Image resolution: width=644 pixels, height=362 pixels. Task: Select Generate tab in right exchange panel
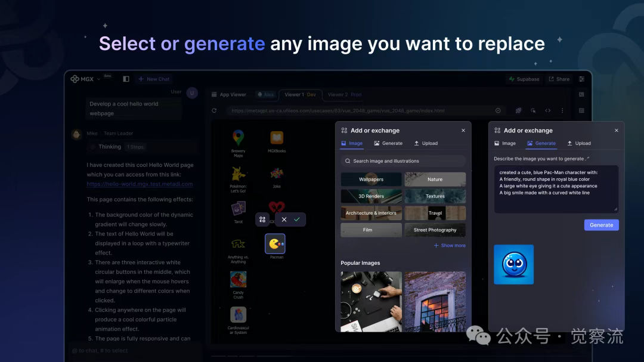[x=541, y=143]
